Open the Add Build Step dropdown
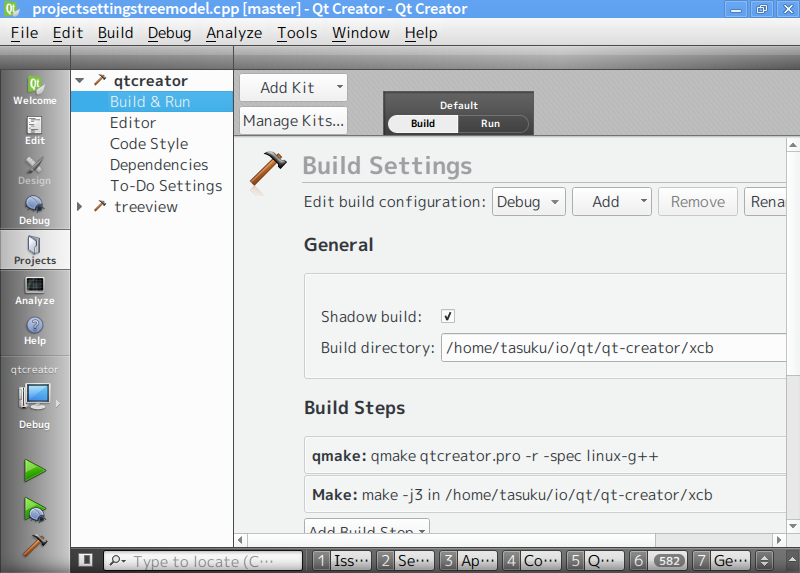800x573 pixels. point(367,527)
